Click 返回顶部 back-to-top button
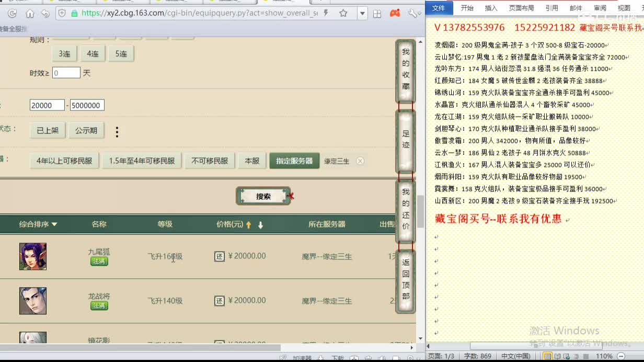 (x=406, y=281)
